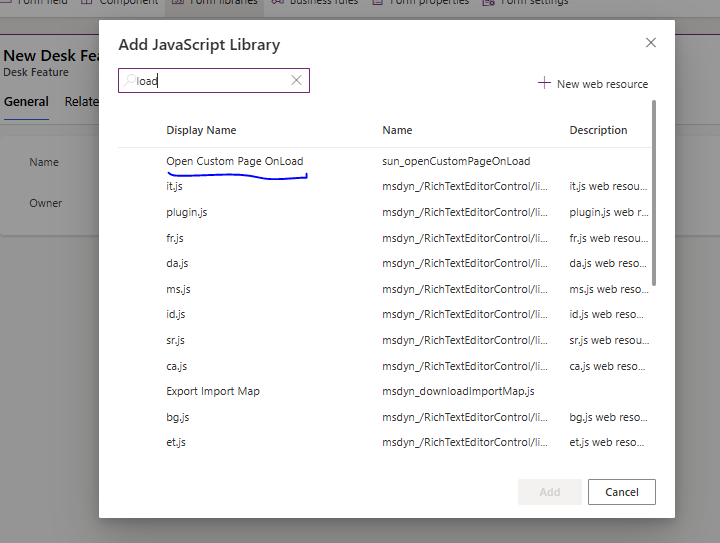Click the magnifier icon in the search box

tap(130, 80)
